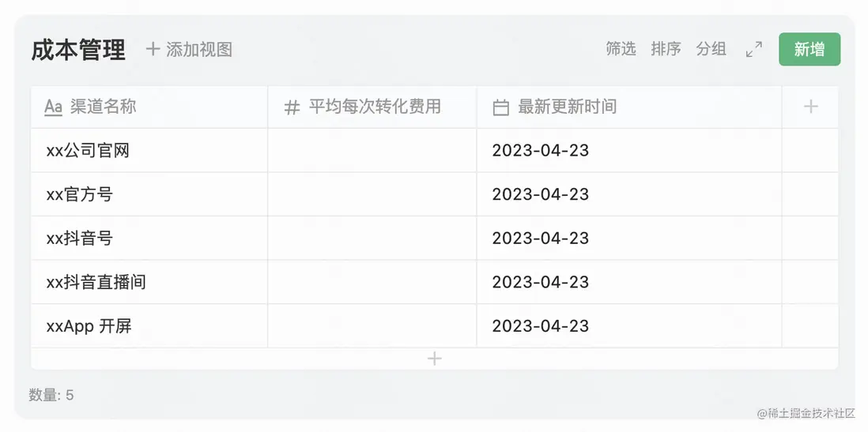Screen dimensions: 868x432
Task: Click the expand fullscreen arrows icon
Action: coord(754,50)
